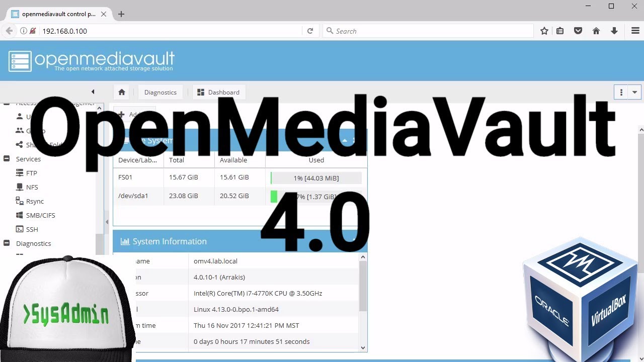The height and width of the screenshot is (362, 644).
Task: Collapse the Diagnostics tree section
Action: (7, 243)
